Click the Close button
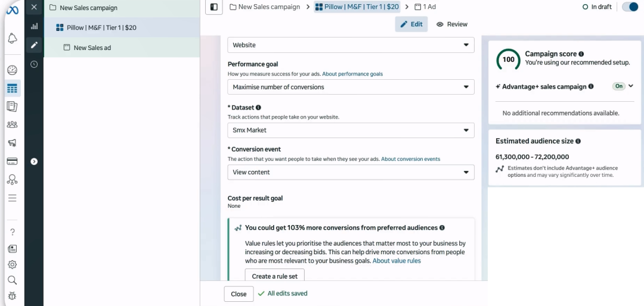The width and height of the screenshot is (644, 306). (x=239, y=293)
